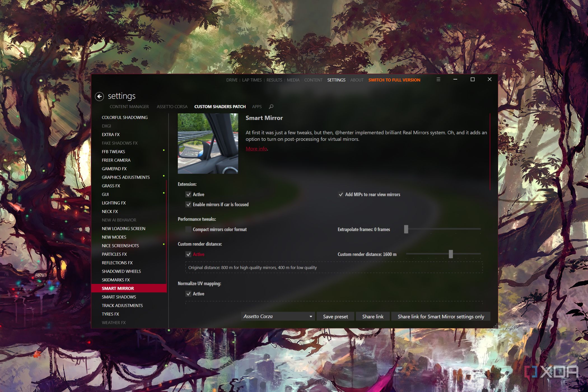Screen dimensions: 588x392
Task: Open the Assetto Corza preset dropdown
Action: click(x=278, y=316)
